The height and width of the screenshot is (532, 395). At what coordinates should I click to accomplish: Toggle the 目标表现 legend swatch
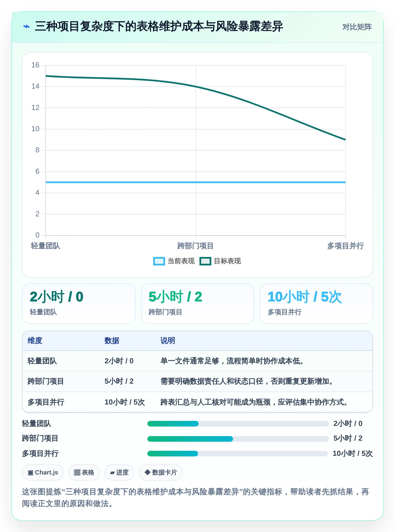(205, 261)
